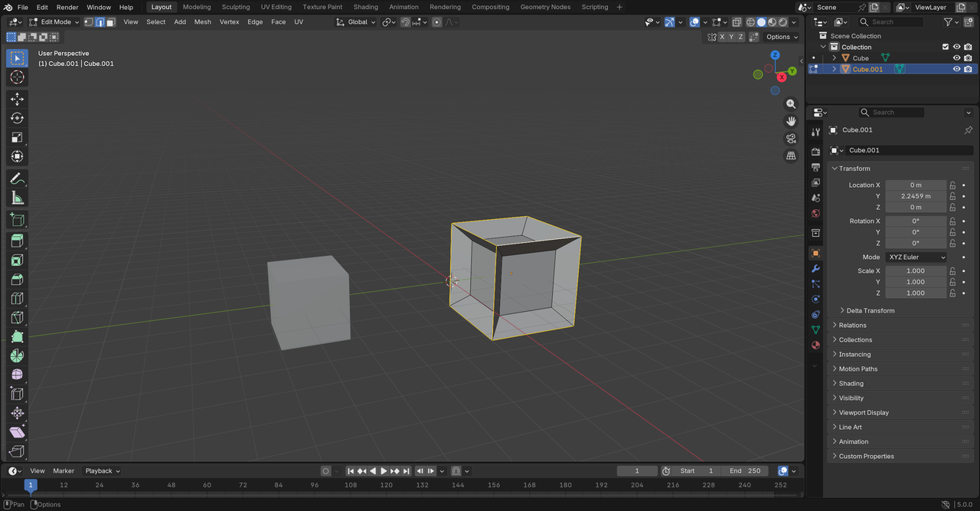Switch to the Modeling workspace tab
980x511 pixels.
click(197, 7)
